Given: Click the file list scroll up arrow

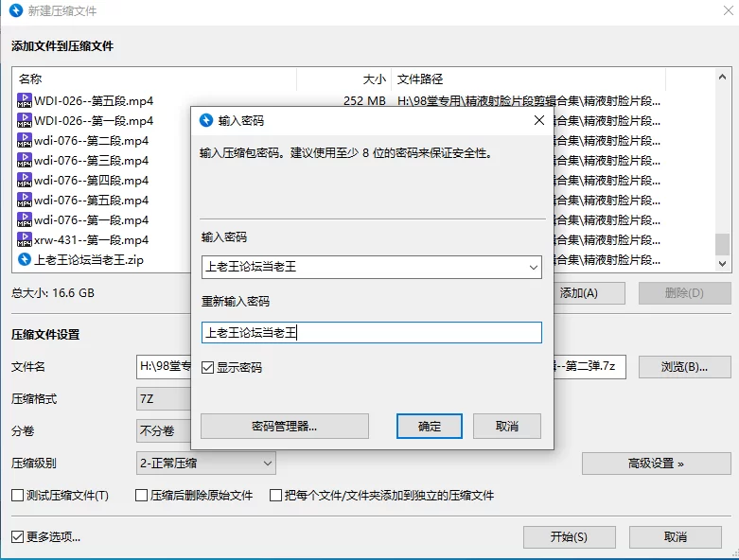Looking at the screenshot, I should point(722,77).
